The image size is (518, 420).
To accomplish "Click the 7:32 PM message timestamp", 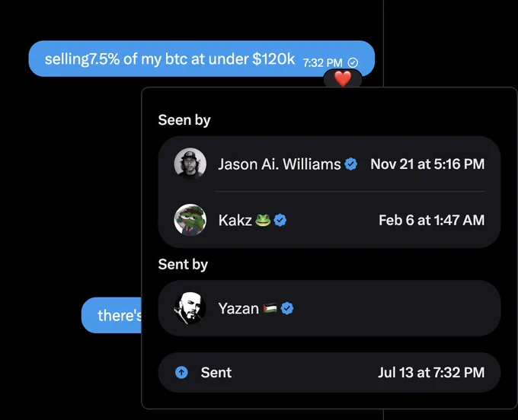I will [x=322, y=62].
